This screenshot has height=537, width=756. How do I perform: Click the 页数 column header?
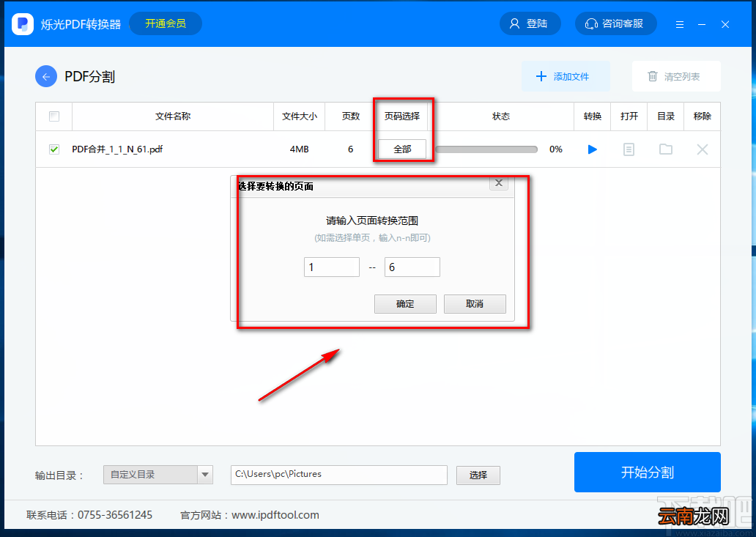(x=350, y=116)
